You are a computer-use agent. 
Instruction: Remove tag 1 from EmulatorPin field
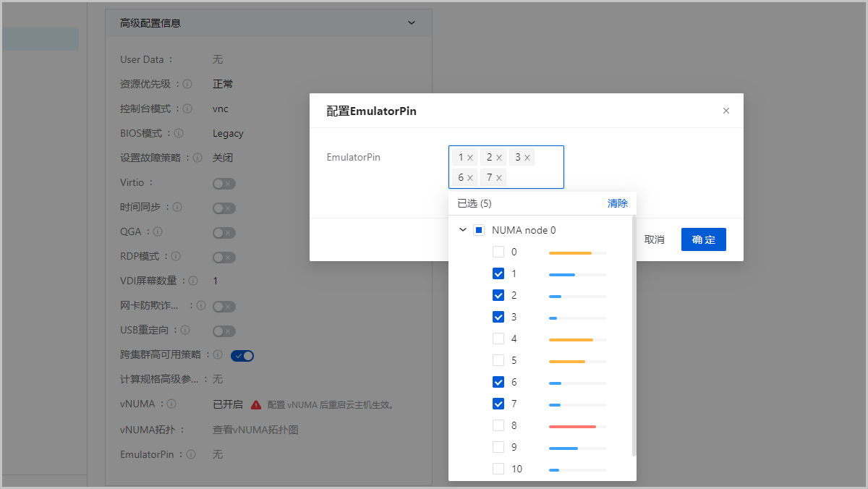pyautogui.click(x=470, y=158)
